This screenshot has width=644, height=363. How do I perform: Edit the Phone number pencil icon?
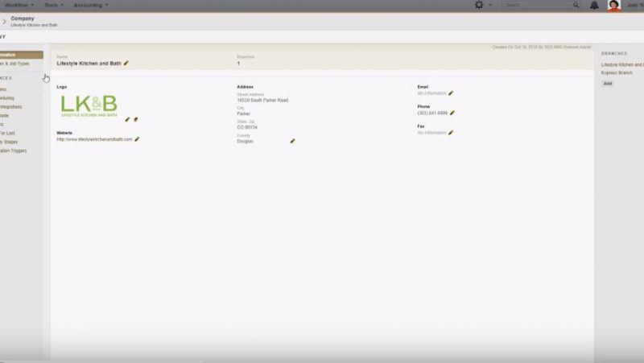[452, 113]
